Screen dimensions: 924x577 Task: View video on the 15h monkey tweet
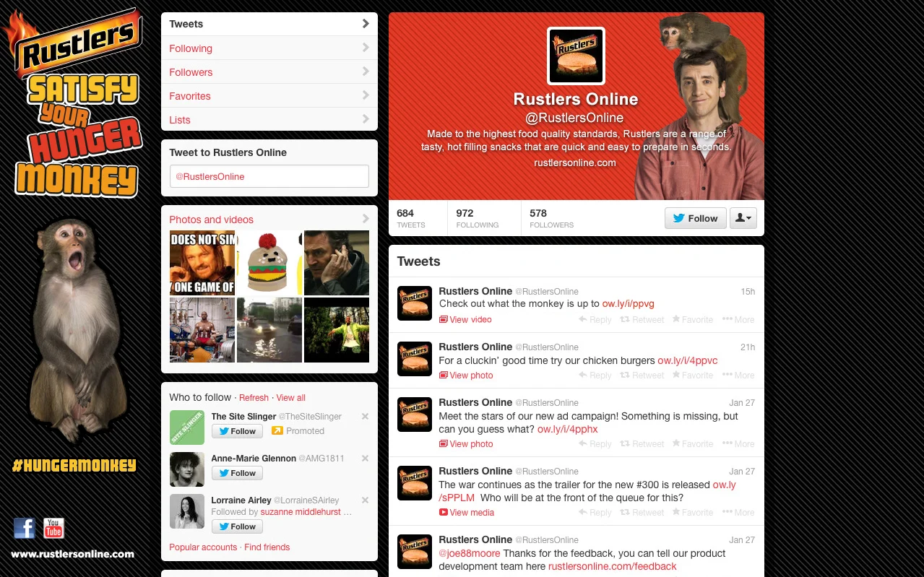point(465,320)
